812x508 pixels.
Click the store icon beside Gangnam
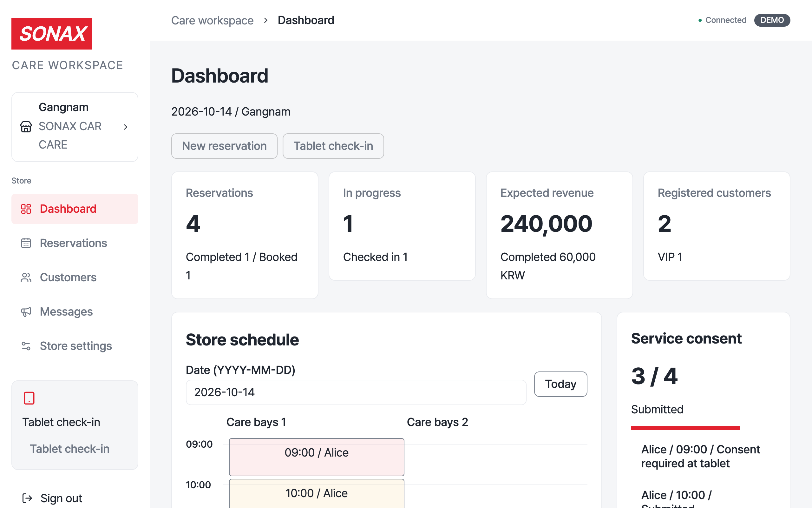click(x=26, y=127)
